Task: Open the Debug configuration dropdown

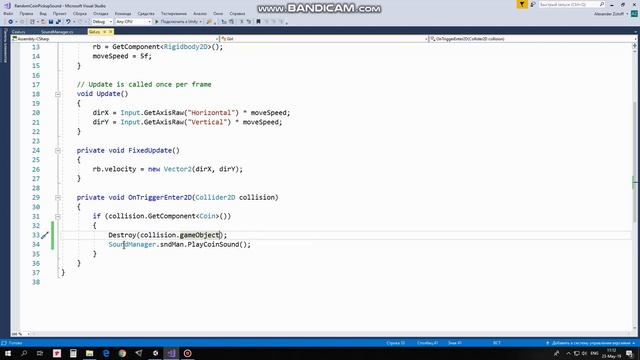Action: 102,22
